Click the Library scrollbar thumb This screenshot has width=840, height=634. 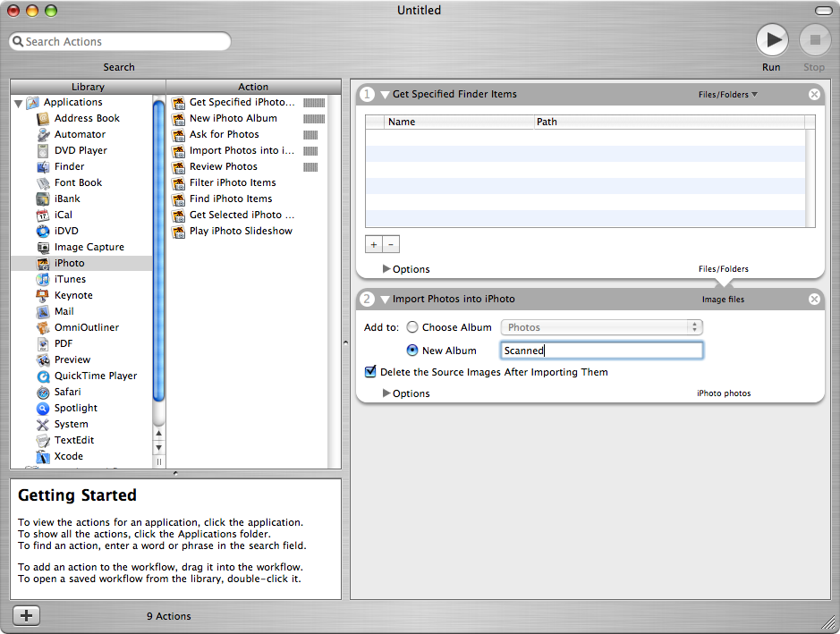(158, 250)
